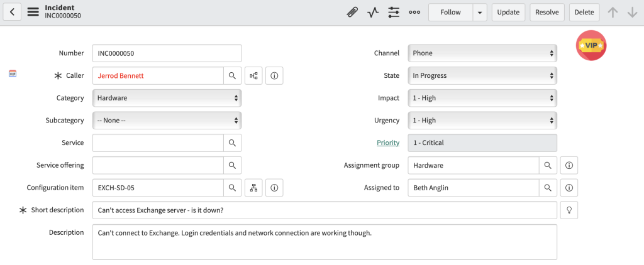Open the Urgency dropdown

click(x=482, y=121)
